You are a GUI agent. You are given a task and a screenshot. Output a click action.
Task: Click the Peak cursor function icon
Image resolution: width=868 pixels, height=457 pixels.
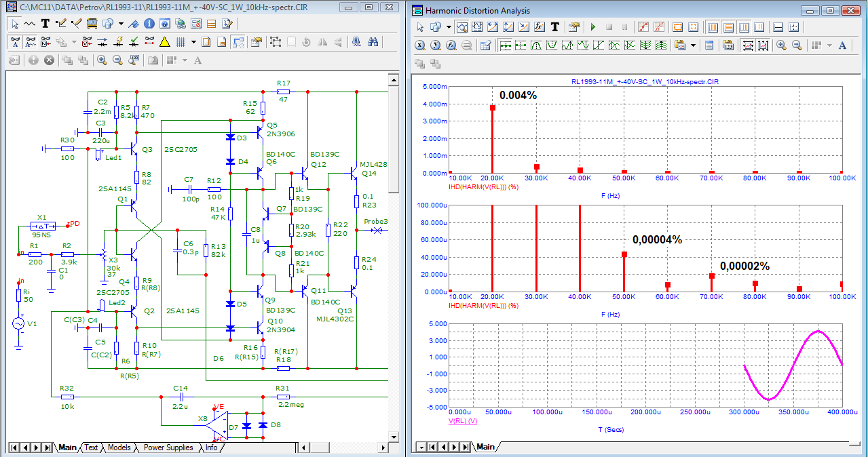click(x=536, y=45)
